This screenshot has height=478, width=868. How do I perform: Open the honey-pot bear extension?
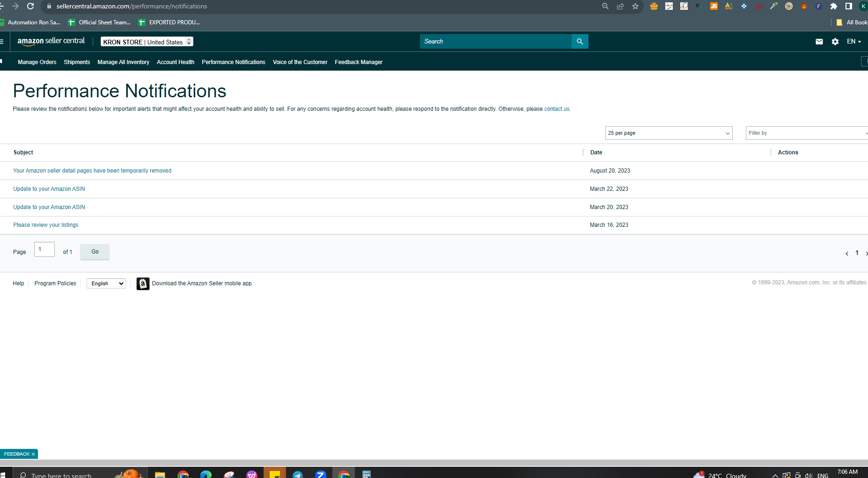(654, 6)
